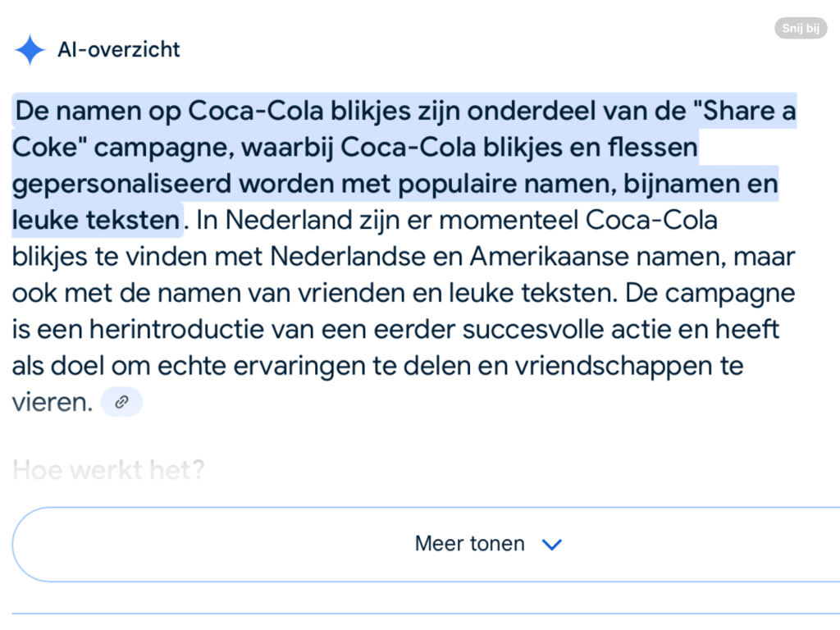Click the AI-overzicht title label
Viewport: 840px width, 630px height.
coord(118,50)
